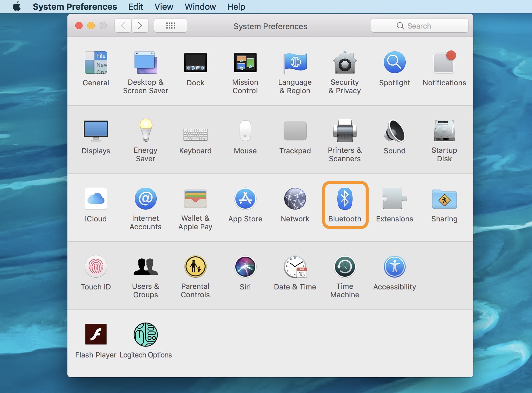Open Energy Saver light bulb icon
The image size is (532, 393).
pos(145,131)
